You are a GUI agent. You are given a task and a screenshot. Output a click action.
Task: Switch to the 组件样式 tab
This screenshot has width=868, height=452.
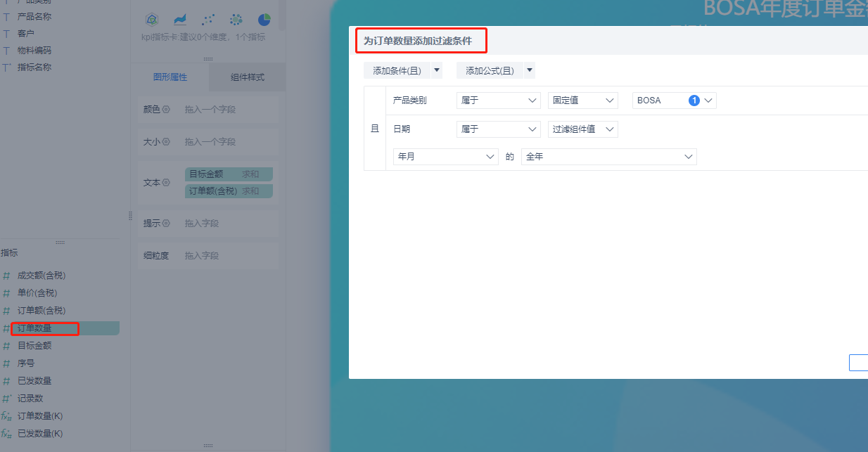point(248,77)
